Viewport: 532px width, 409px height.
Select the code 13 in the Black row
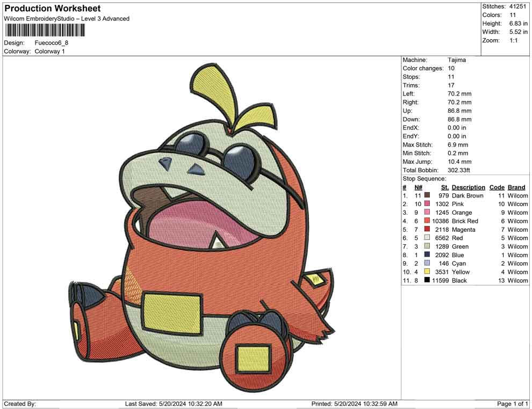coord(501,280)
